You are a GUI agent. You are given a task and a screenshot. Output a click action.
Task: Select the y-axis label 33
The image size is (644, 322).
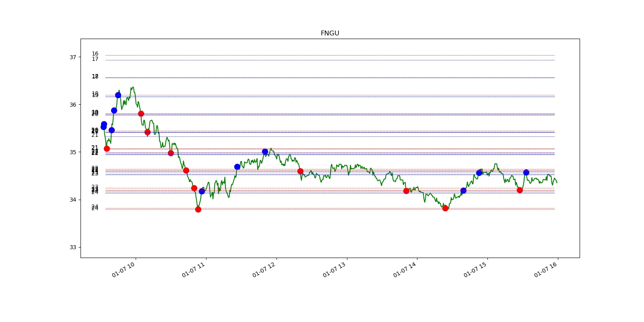(x=73, y=247)
